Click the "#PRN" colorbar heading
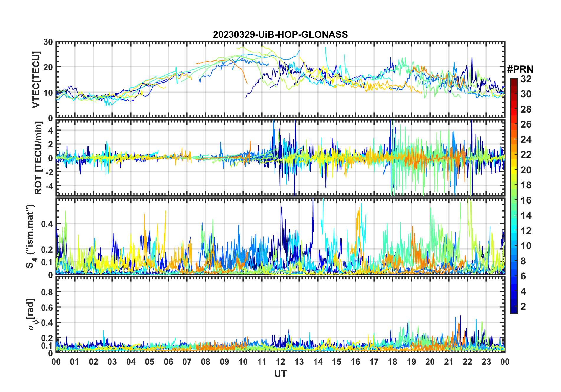This screenshot has width=561, height=392. [520, 69]
